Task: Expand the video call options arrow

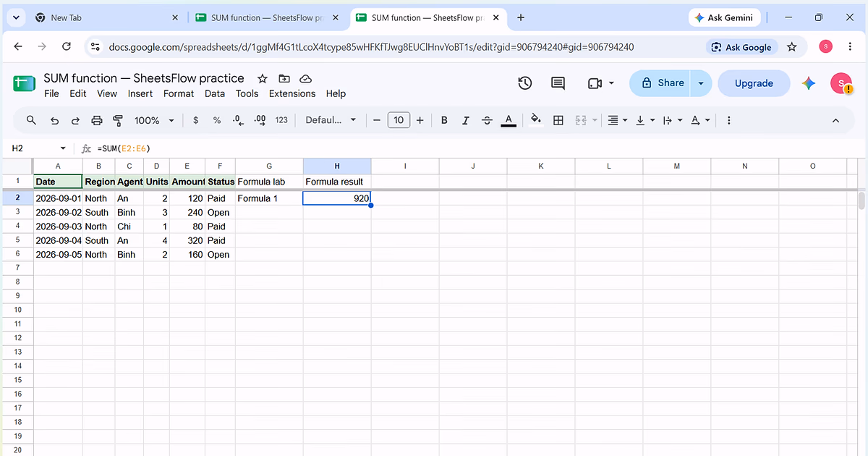Action: click(x=611, y=83)
